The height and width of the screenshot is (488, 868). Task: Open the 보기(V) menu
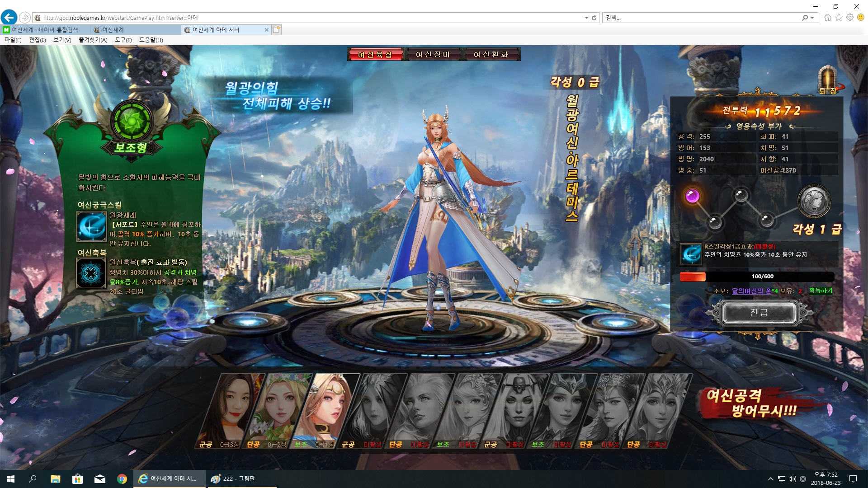(62, 40)
